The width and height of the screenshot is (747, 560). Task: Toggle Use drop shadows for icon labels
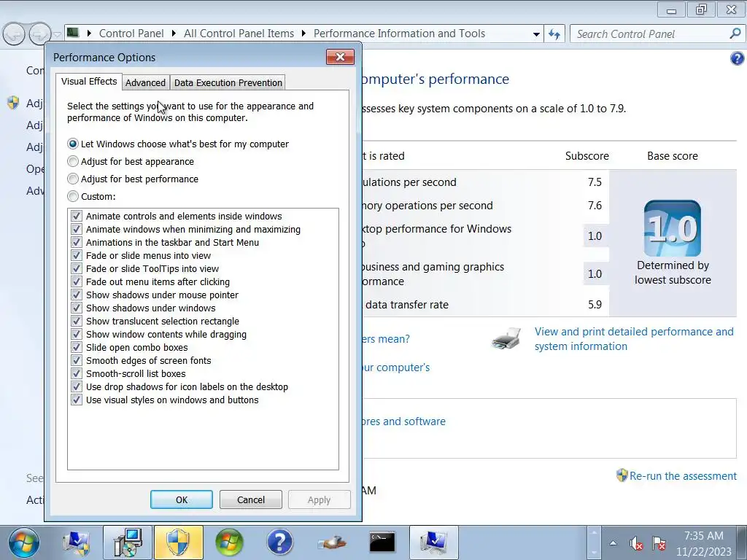pyautogui.click(x=76, y=386)
